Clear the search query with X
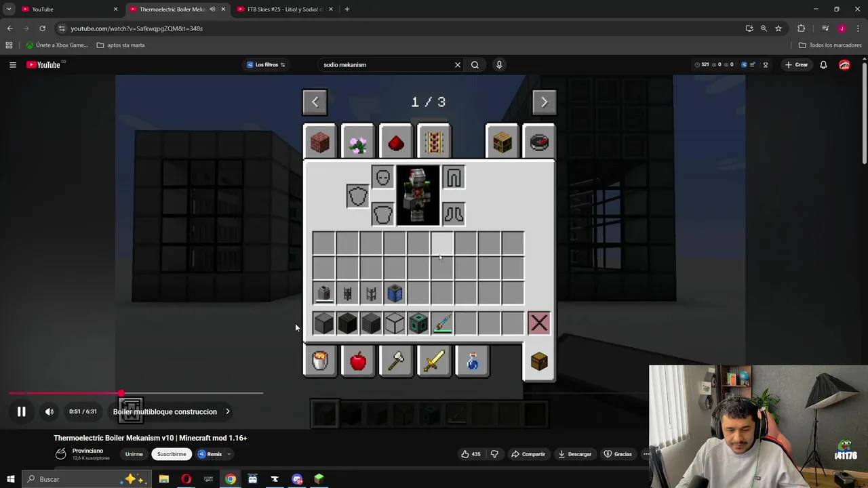Screen dimensions: 868x488 click(458, 64)
